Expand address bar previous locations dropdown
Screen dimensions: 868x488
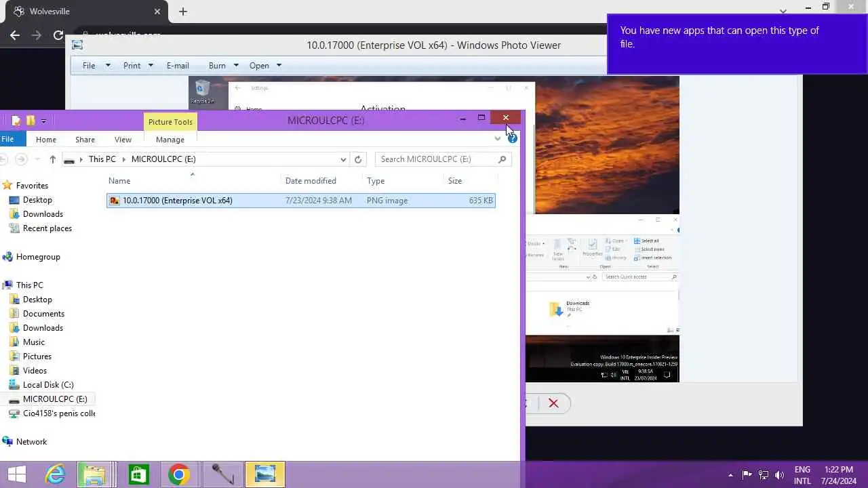(x=343, y=159)
